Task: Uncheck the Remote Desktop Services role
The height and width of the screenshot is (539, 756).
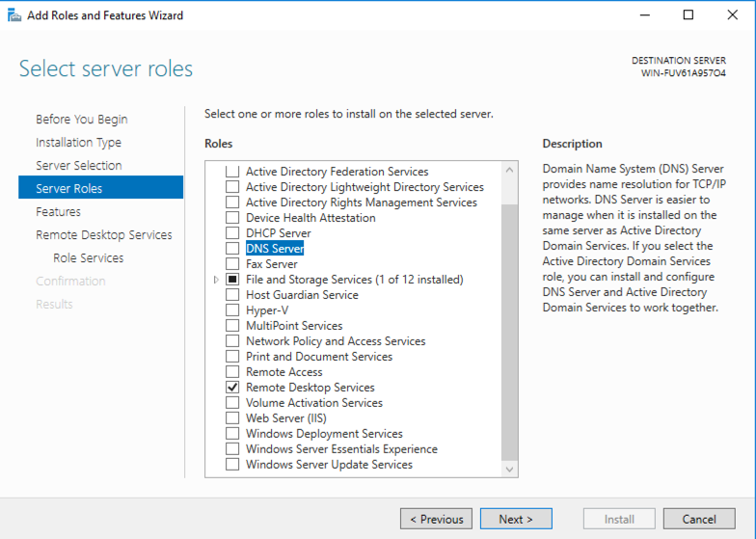Action: click(232, 388)
